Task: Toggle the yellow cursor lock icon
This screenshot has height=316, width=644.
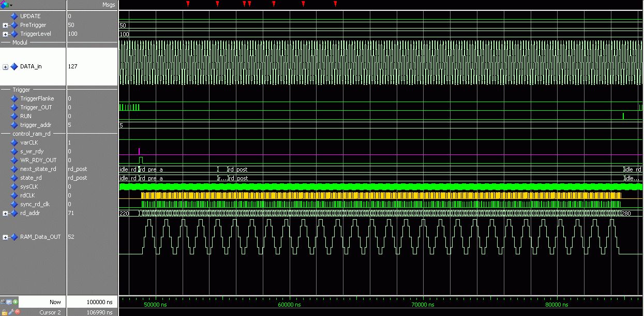Action: [4, 312]
